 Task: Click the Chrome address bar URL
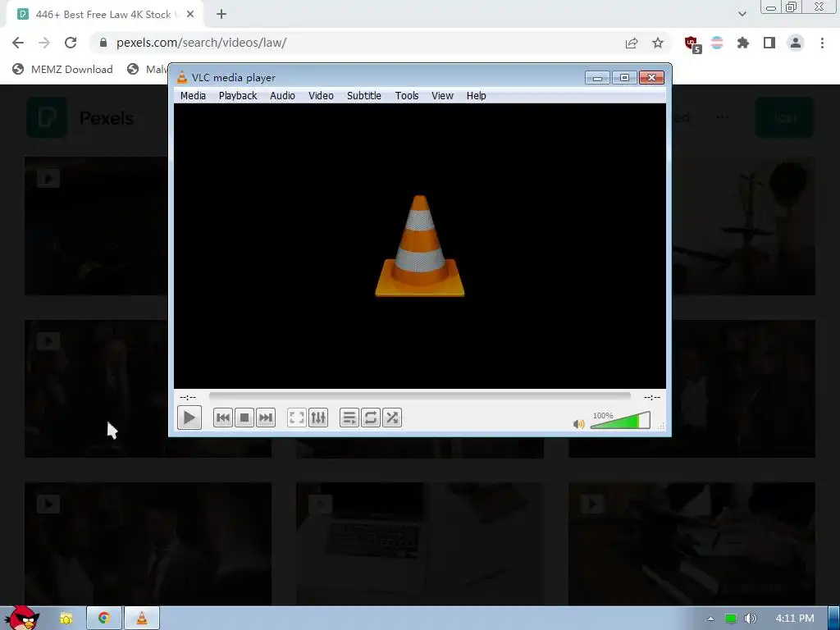tap(202, 43)
